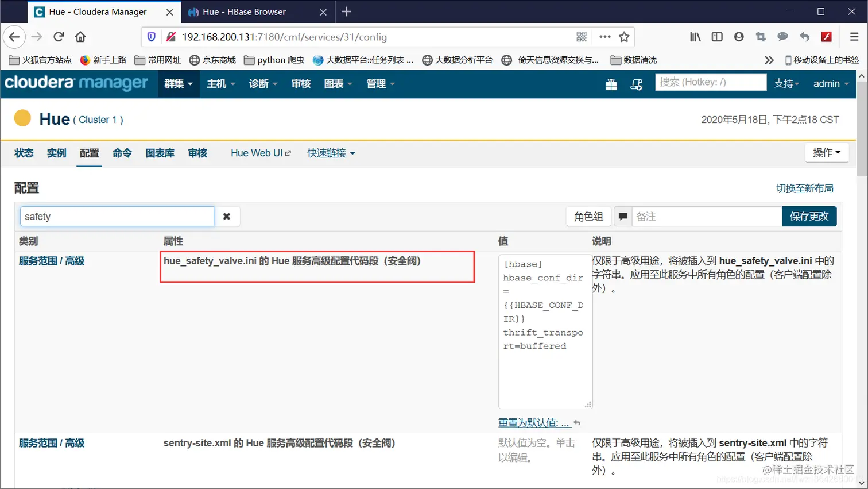The width and height of the screenshot is (868, 489).
Task: Open the 火狐官方站点 bookmark folder
Action: (x=40, y=60)
